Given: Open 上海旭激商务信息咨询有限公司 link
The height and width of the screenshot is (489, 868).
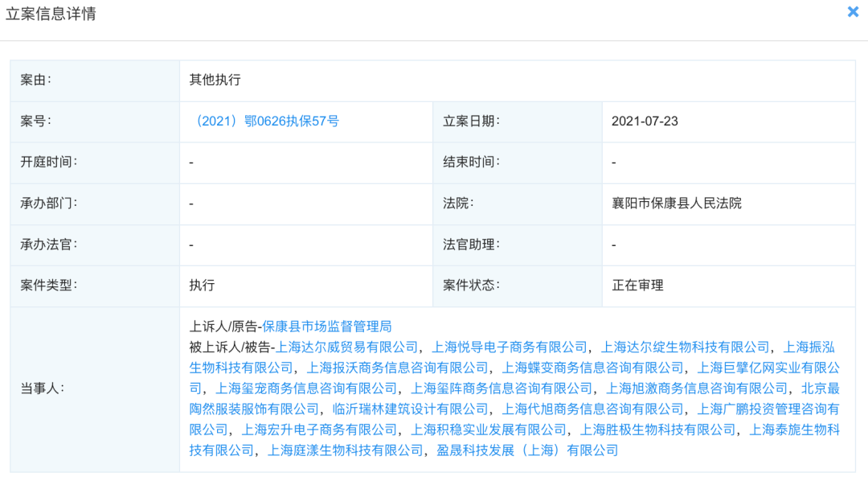Looking at the screenshot, I should [697, 388].
